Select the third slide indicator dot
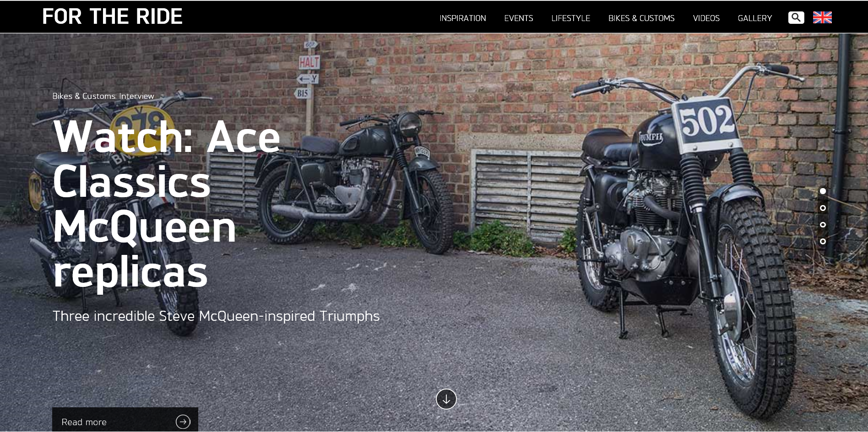Viewport: 868px width, 432px height. click(x=823, y=225)
